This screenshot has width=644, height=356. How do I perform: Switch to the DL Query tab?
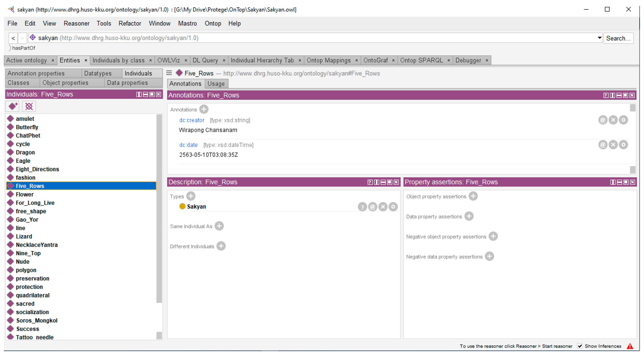tap(205, 60)
